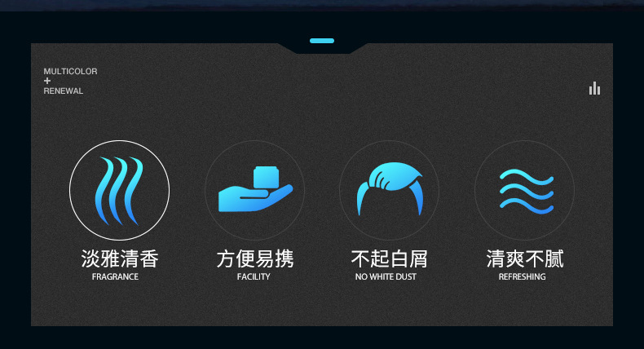Click the cyan pill indicator at top
This screenshot has height=349, width=644.
pos(322,41)
